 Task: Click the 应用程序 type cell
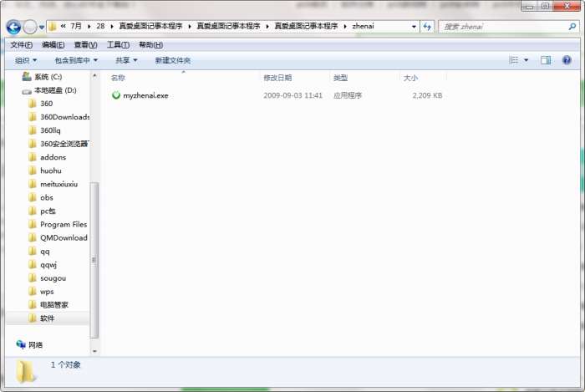[348, 95]
